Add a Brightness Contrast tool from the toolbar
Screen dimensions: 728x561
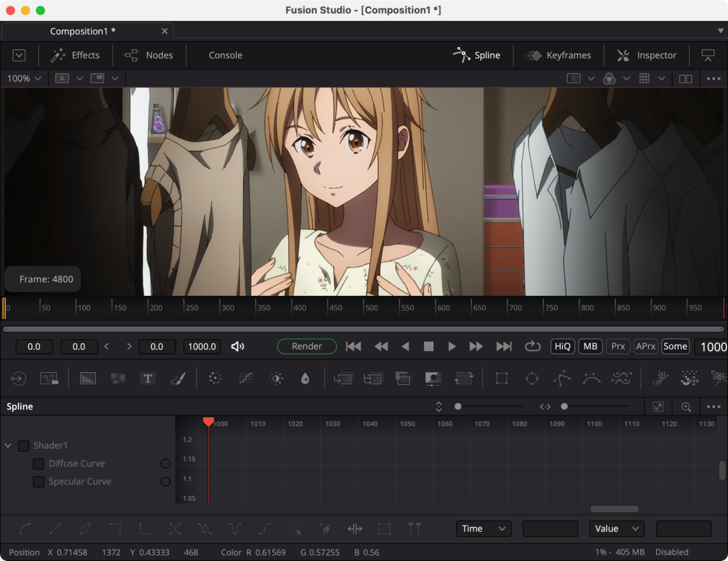(x=277, y=378)
